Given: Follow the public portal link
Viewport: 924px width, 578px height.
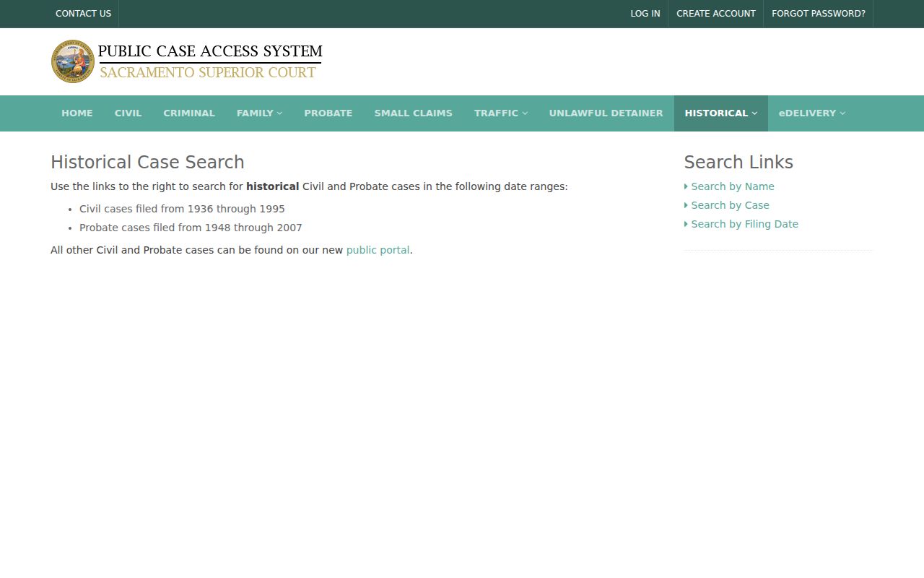Looking at the screenshot, I should click(378, 250).
